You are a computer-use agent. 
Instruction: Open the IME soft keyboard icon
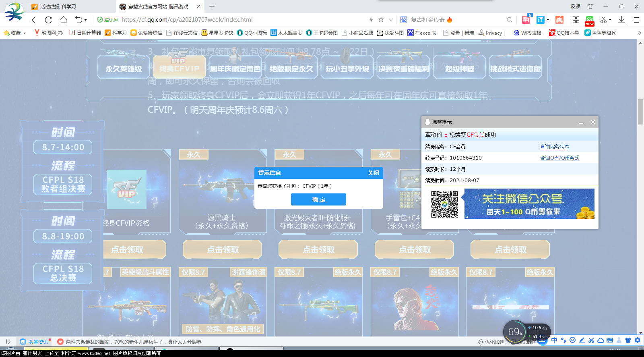610,340
